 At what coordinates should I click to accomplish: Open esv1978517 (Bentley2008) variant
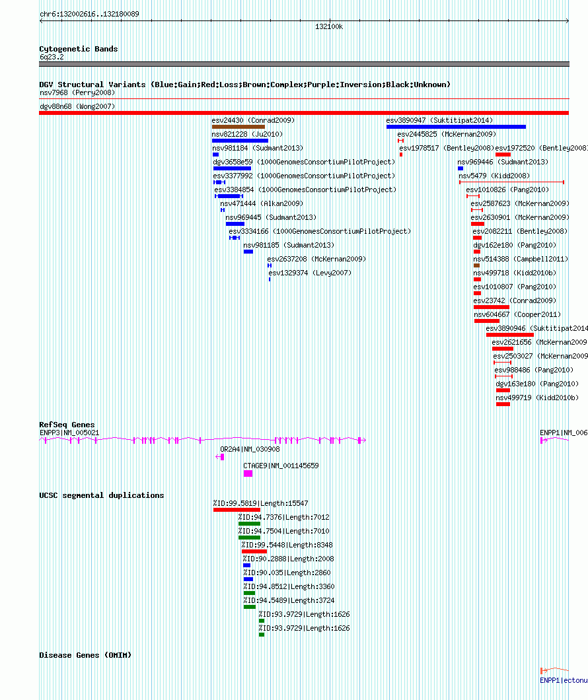[x=447, y=148]
